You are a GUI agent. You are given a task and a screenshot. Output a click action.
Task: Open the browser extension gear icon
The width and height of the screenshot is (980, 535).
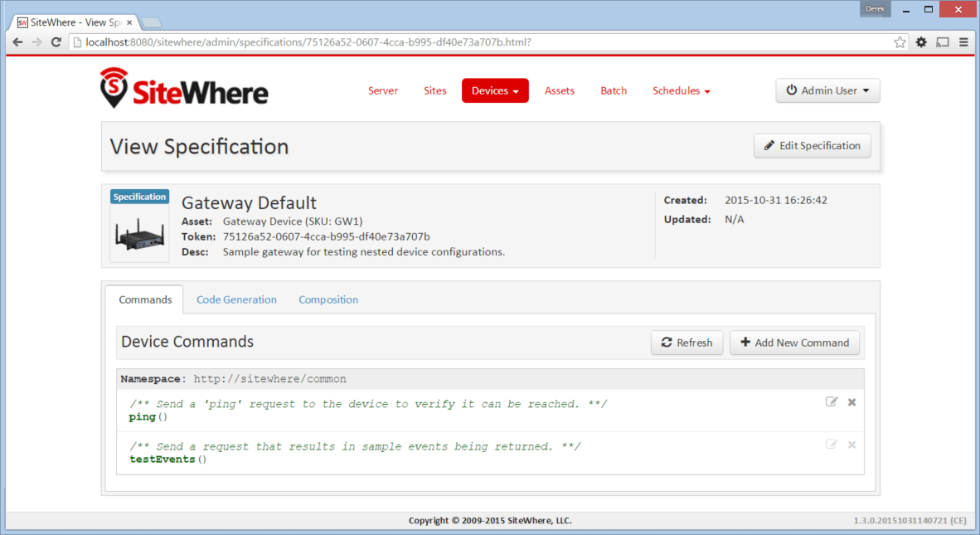(x=921, y=41)
